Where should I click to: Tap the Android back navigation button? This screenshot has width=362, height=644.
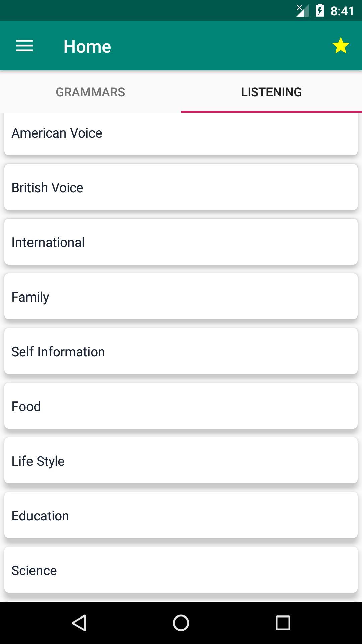[80, 623]
